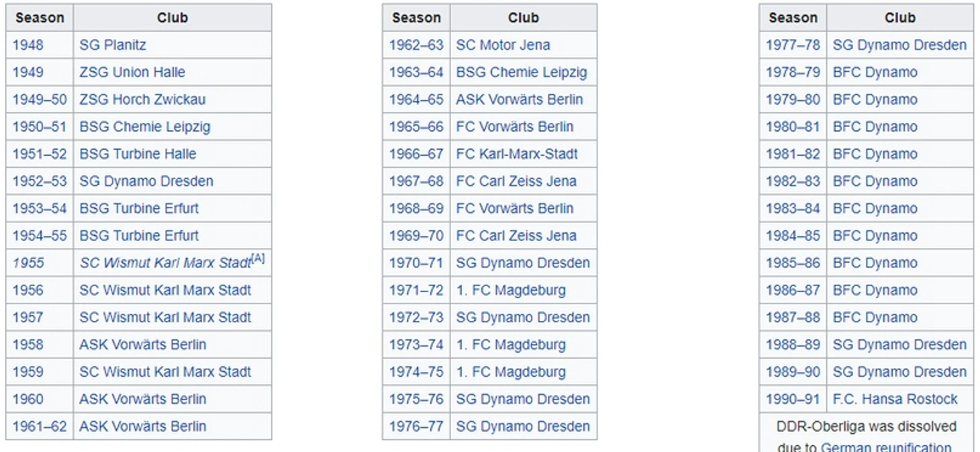Open SG Dynamo Dresden for 1988–89

899,345
